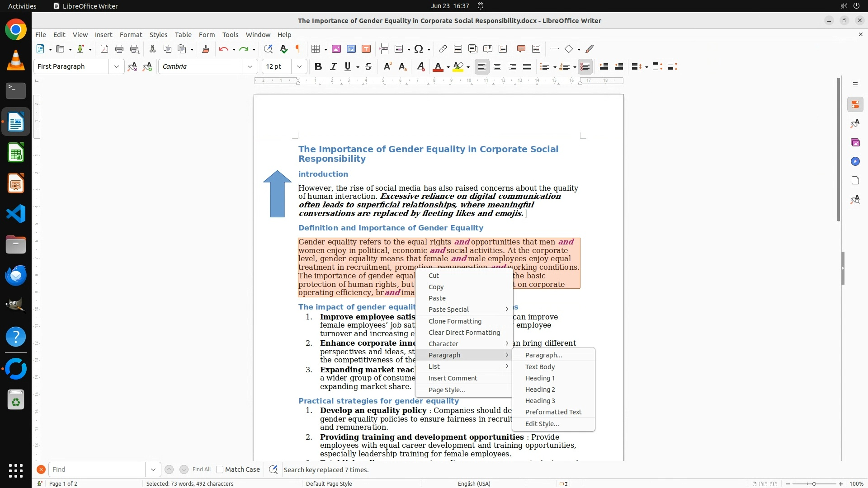The height and width of the screenshot is (488, 868).
Task: Insert special character omega icon
Action: click(x=419, y=49)
